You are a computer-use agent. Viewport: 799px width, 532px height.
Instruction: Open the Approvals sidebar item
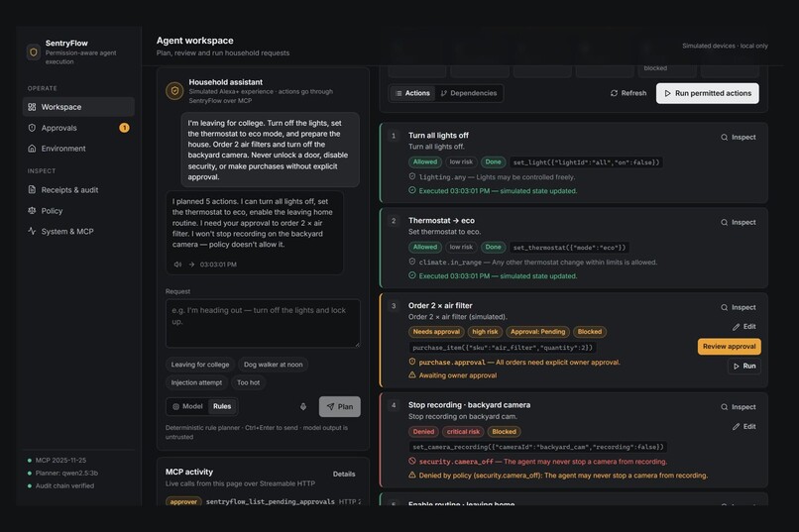[x=78, y=128]
